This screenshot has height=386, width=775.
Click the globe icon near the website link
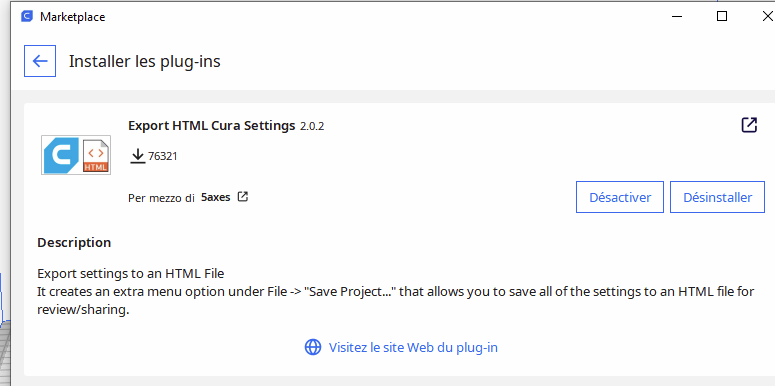[x=313, y=347]
